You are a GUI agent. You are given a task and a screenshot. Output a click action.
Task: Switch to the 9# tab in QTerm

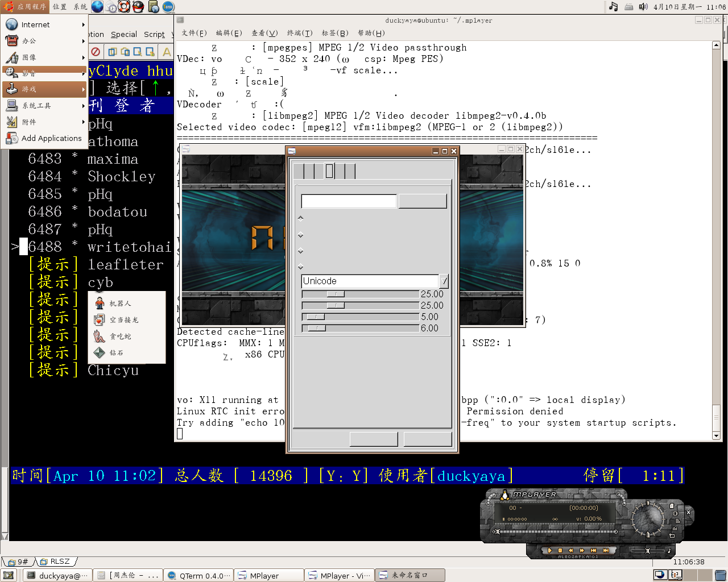pos(18,562)
